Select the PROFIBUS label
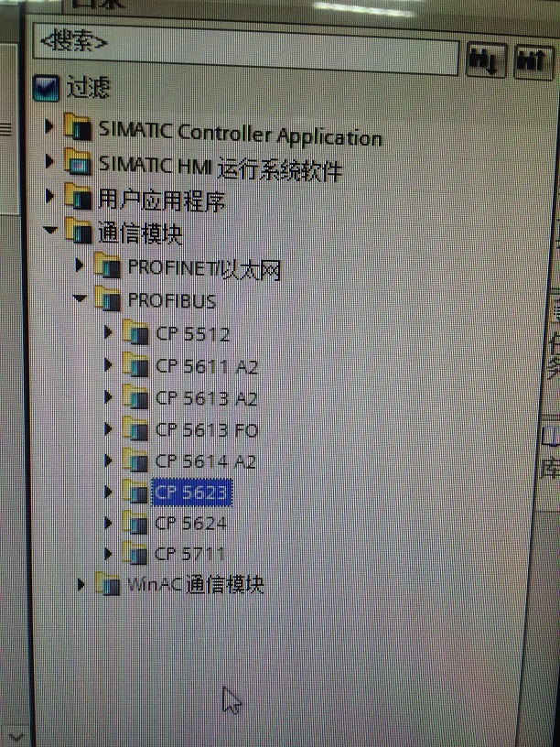This screenshot has width=560, height=747. pyautogui.click(x=172, y=301)
